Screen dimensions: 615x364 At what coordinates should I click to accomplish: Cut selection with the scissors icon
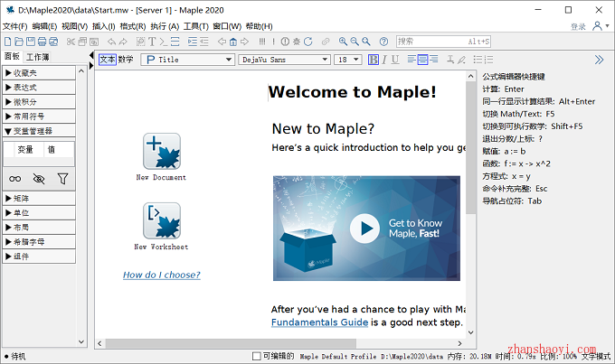coord(71,42)
